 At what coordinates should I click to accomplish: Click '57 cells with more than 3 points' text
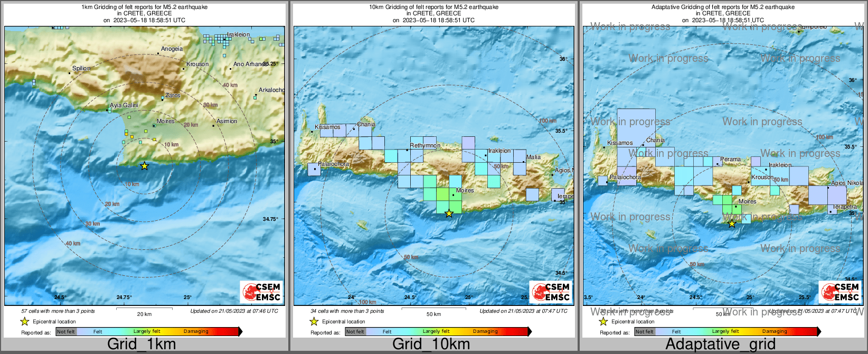tap(58, 311)
